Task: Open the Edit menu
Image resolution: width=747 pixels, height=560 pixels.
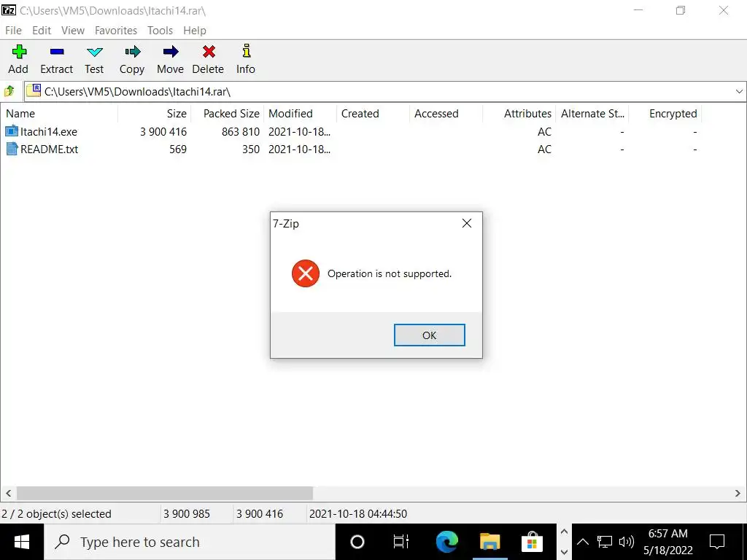Action: pos(42,31)
